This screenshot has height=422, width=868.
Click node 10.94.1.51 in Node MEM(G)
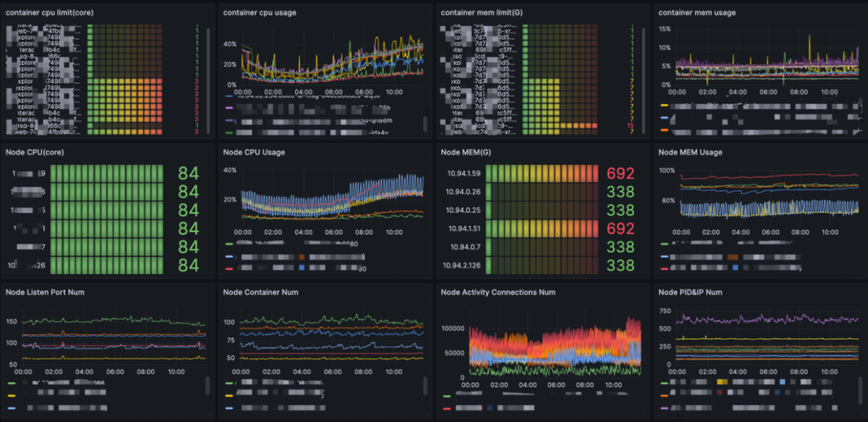(x=464, y=228)
